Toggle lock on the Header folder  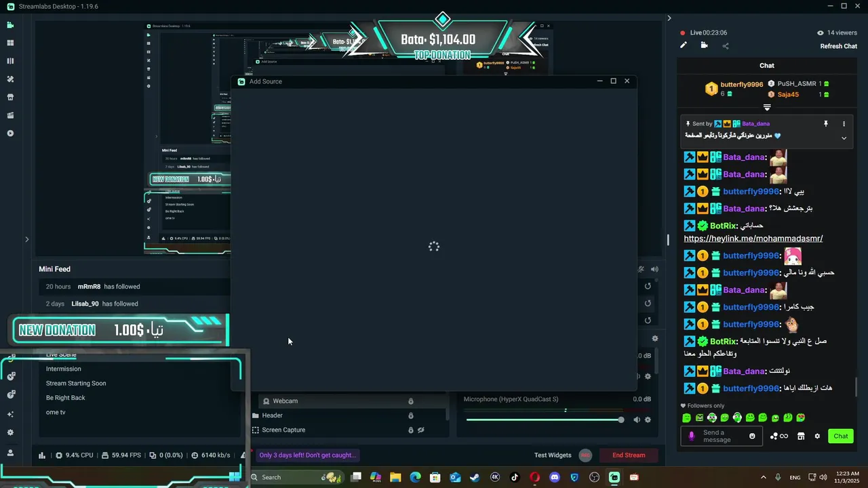click(410, 415)
